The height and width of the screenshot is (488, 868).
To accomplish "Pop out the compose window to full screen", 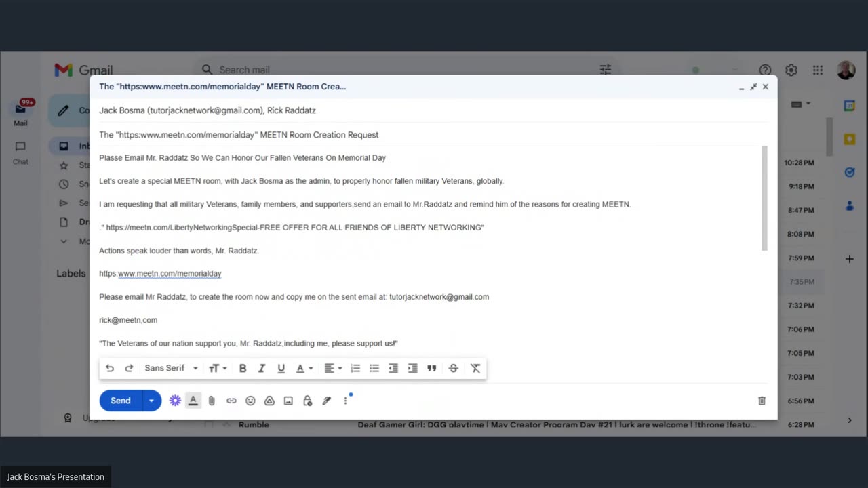I will click(753, 87).
